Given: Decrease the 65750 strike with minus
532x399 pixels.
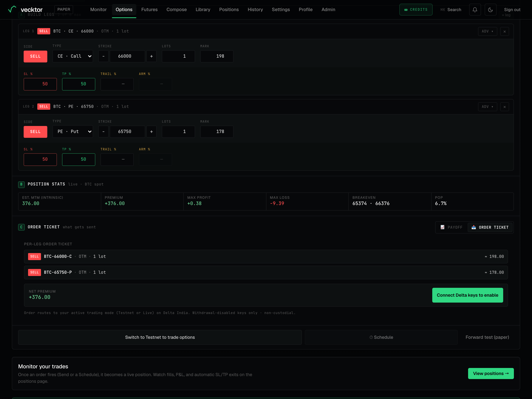Looking at the screenshot, I should (x=103, y=132).
